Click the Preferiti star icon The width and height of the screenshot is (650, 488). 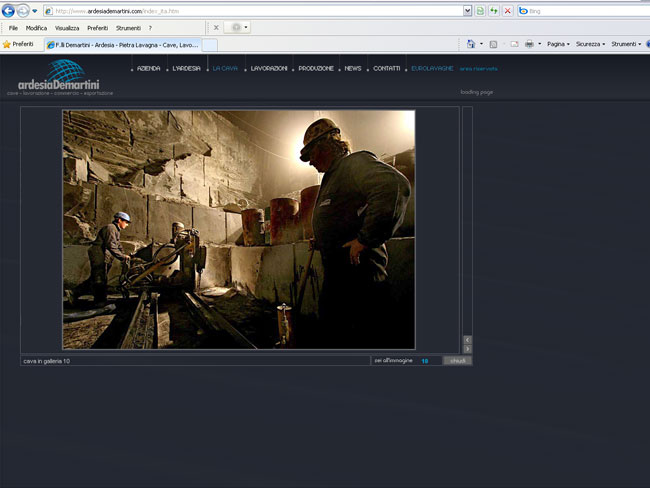pyautogui.click(x=7, y=44)
